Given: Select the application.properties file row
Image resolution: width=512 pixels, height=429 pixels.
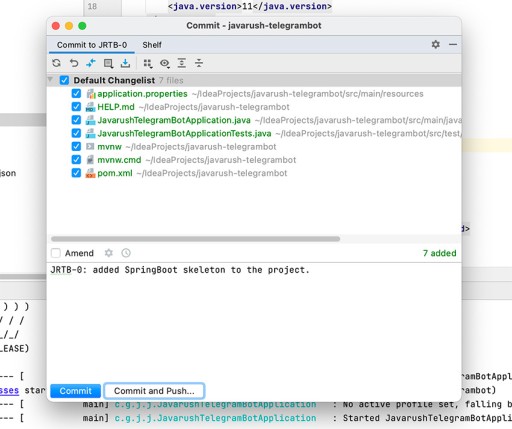Looking at the screenshot, I should point(254,94).
